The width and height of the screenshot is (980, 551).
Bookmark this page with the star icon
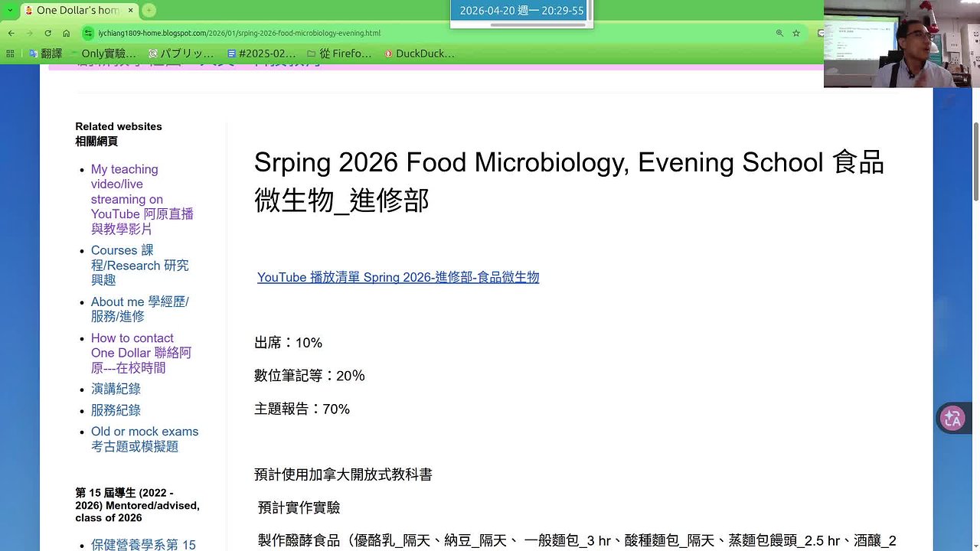point(796,34)
